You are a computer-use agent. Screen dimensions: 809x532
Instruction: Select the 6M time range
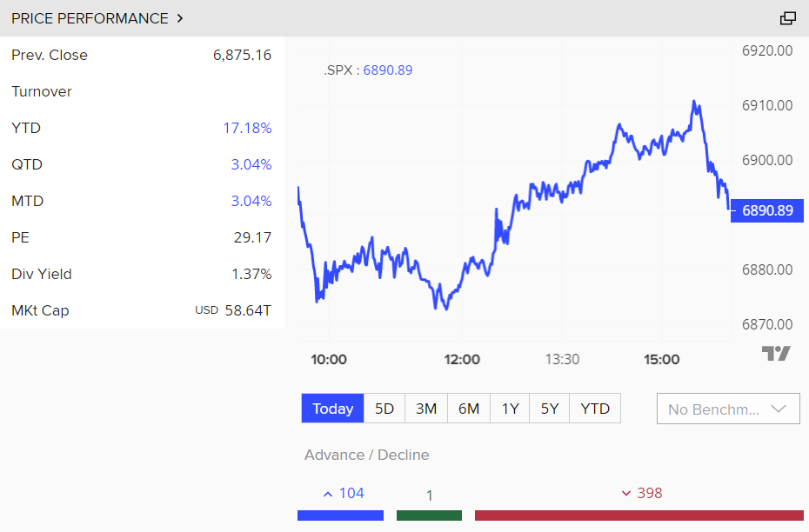tap(469, 409)
